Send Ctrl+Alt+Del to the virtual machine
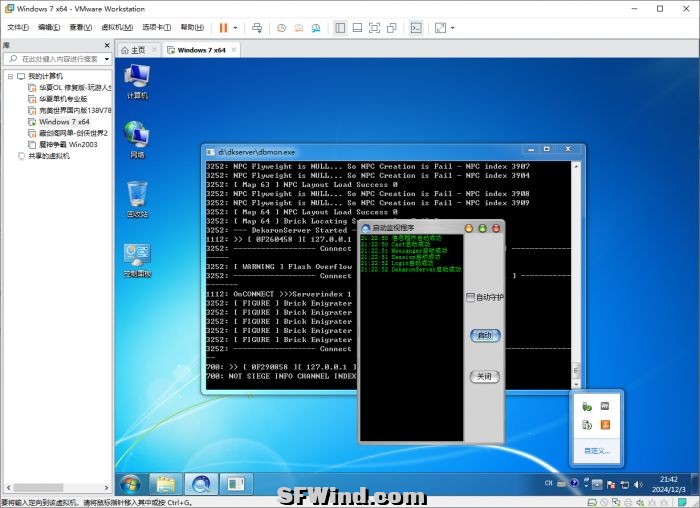 tap(257, 28)
